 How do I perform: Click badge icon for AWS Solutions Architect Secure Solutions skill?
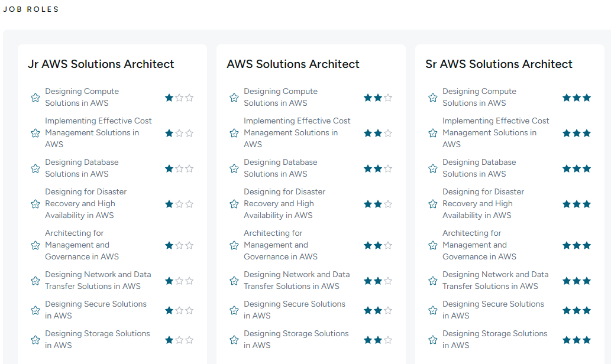coord(234,310)
